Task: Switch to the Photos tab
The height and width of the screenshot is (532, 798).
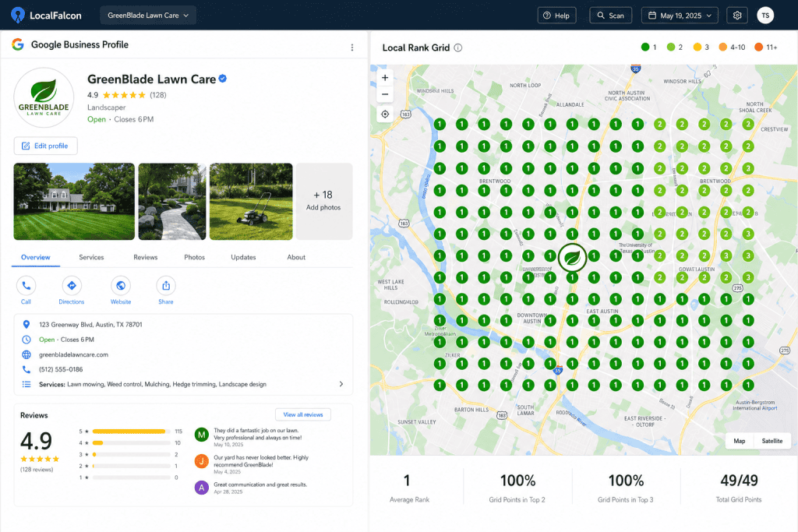Action: [194, 257]
